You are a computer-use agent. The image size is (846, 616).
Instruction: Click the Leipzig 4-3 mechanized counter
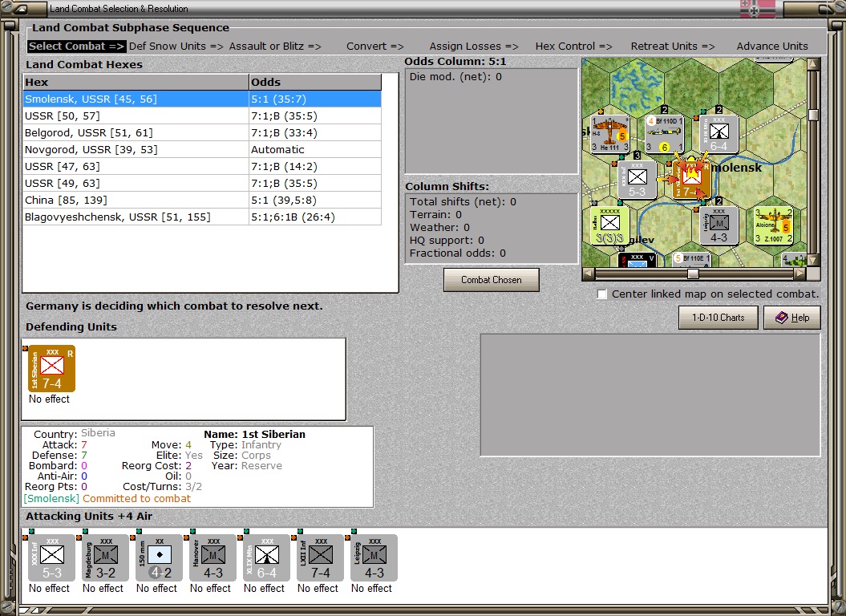pos(374,557)
